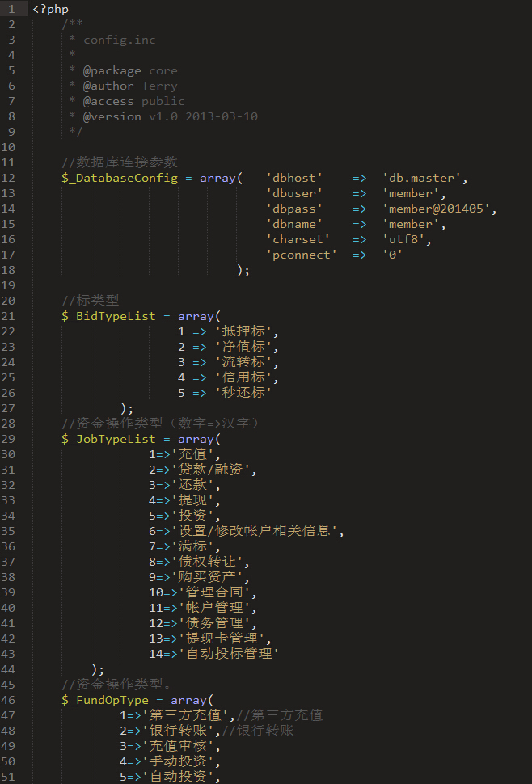This screenshot has height=784, width=532.
Task: Click the '贷款/融资' string
Action: (x=211, y=470)
